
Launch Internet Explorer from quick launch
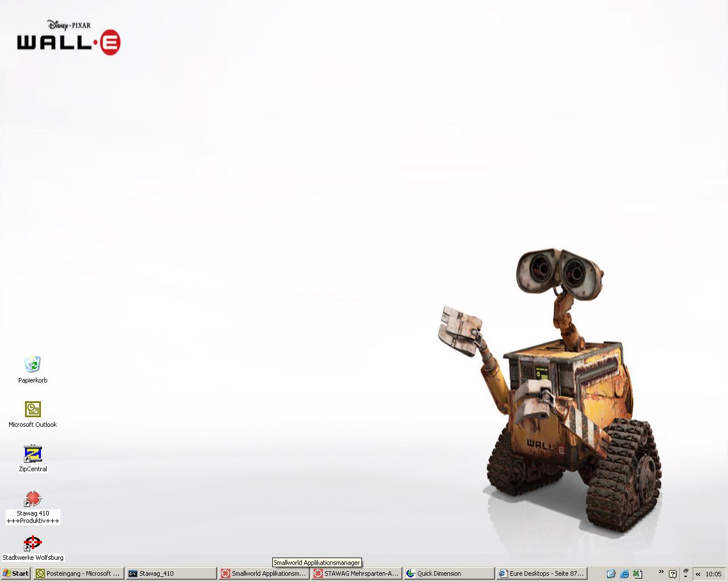[x=625, y=574]
